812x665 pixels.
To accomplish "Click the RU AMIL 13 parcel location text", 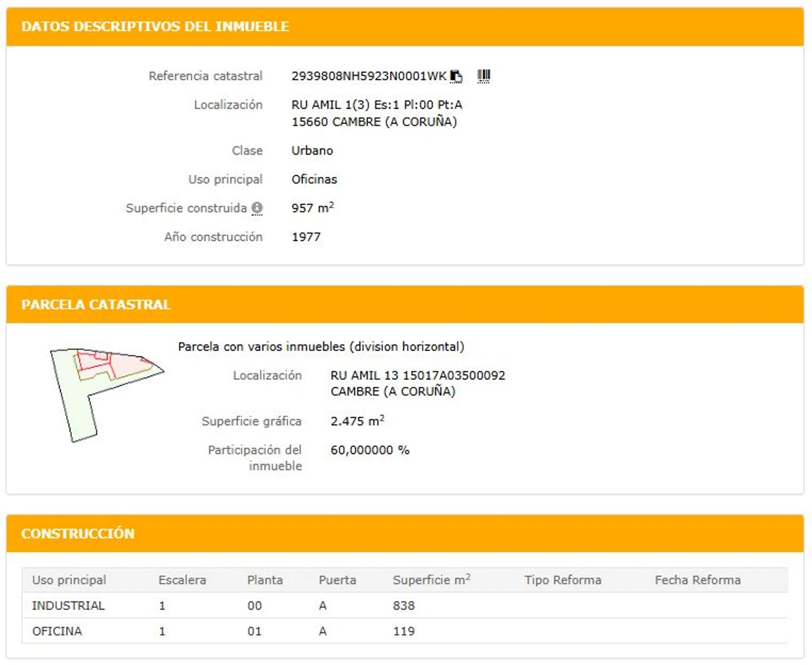I will click(418, 376).
